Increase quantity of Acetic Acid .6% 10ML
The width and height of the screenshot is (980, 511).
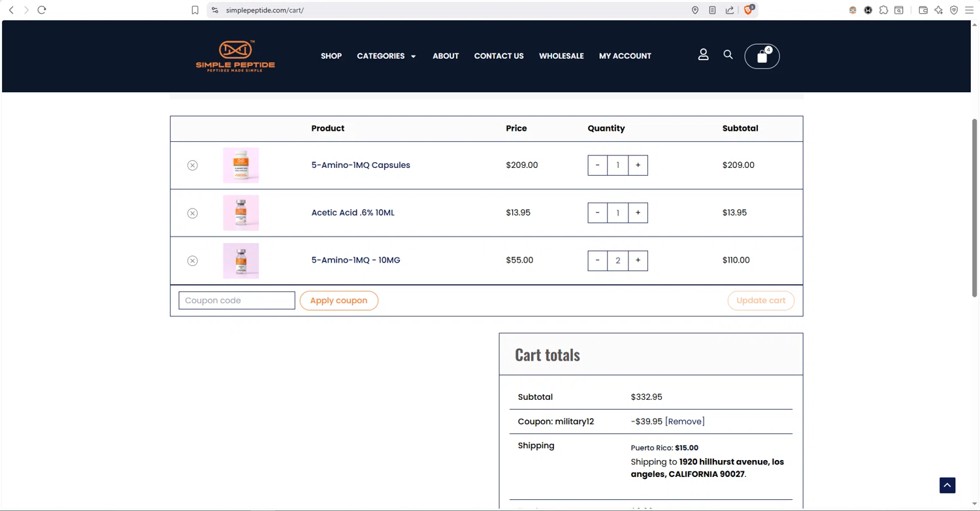pyautogui.click(x=638, y=213)
